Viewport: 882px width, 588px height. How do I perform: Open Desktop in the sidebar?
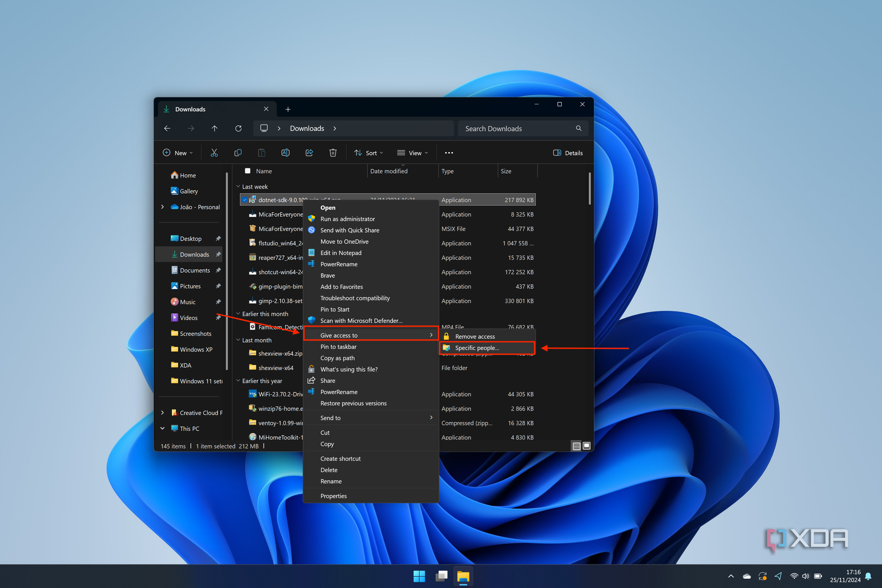(191, 239)
